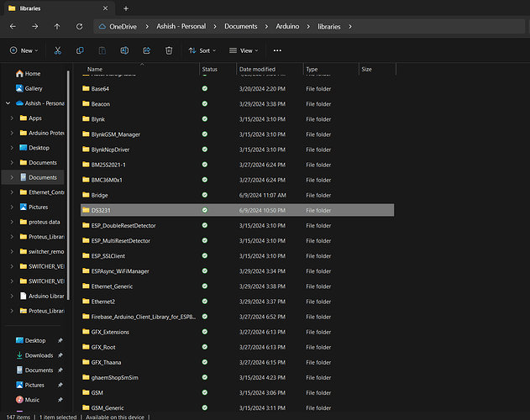Open the View dropdown
Viewport: 530px width, 420px height.
coord(244,50)
